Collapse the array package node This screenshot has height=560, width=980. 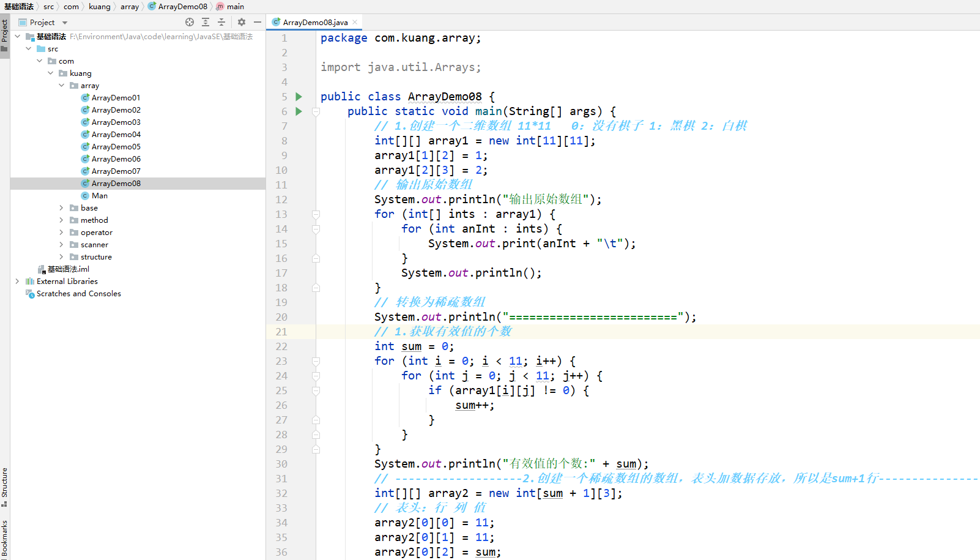pyautogui.click(x=61, y=86)
